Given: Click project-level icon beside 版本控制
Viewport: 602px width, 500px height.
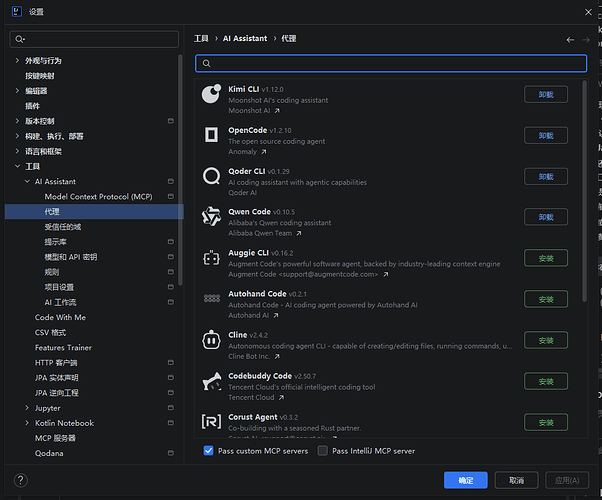Looking at the screenshot, I should tap(171, 121).
